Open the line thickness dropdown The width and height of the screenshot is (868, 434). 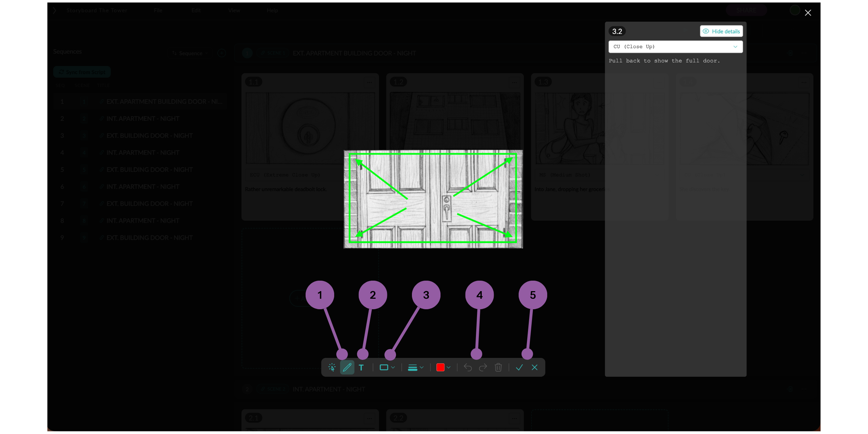click(x=416, y=367)
